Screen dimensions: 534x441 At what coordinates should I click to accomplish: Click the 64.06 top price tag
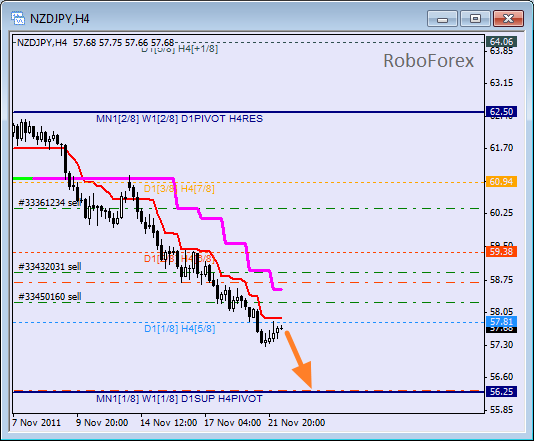click(501, 42)
